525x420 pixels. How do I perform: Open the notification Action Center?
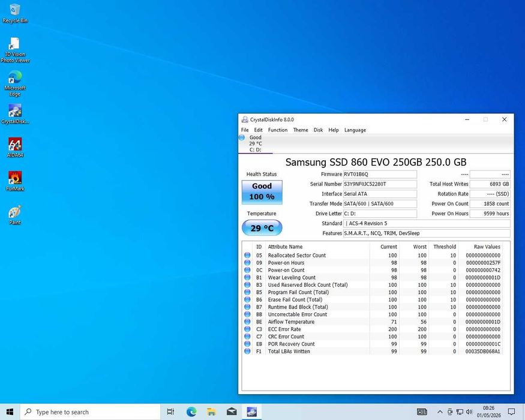click(511, 412)
